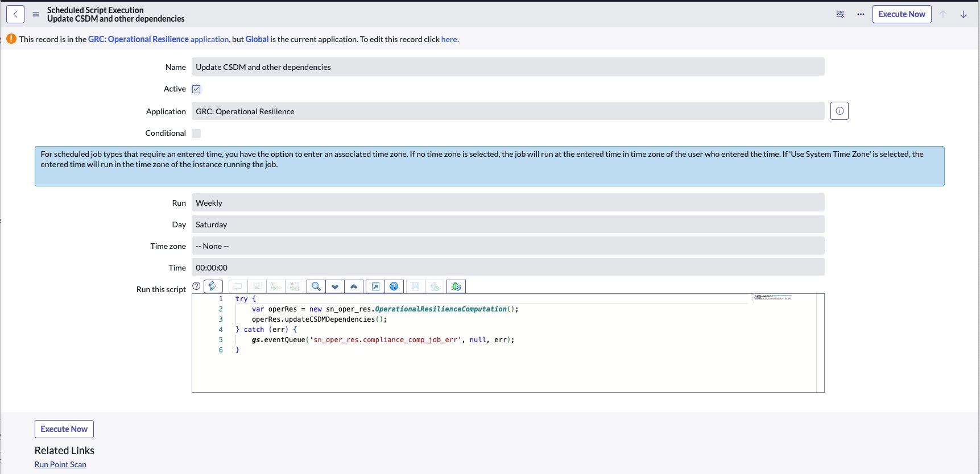Image resolution: width=980 pixels, height=474 pixels.
Task: Toggle the syntax highlighting script editor button
Action: tap(213, 286)
